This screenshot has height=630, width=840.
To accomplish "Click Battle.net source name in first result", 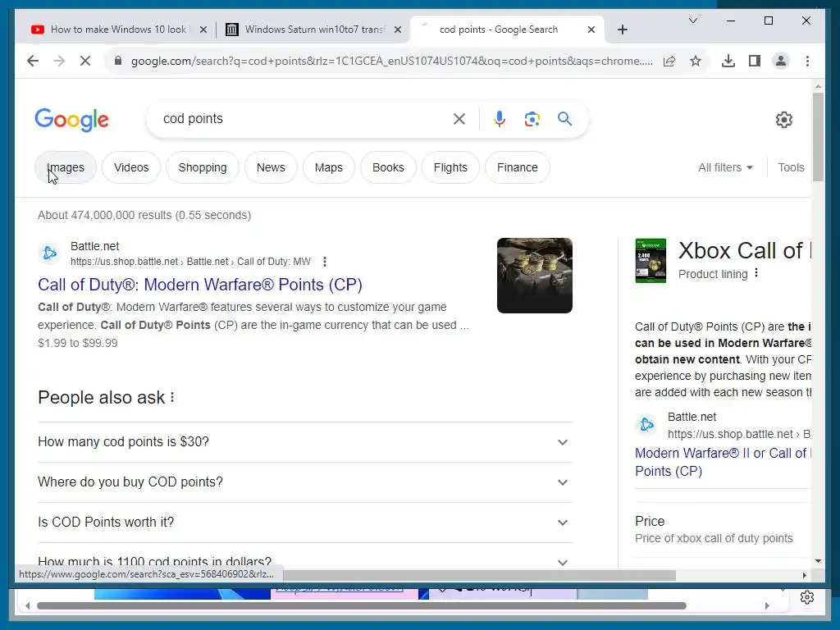I will tap(95, 246).
